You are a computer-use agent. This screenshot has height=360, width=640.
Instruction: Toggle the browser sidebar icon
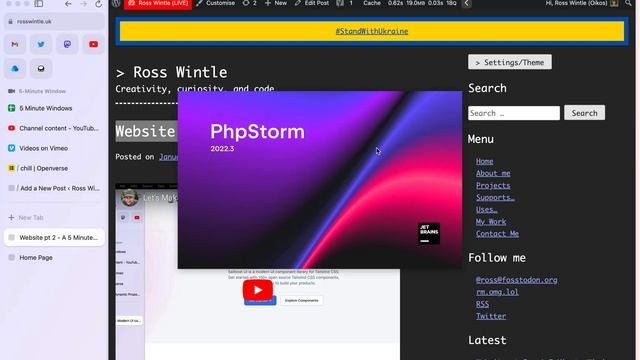coord(39,4)
